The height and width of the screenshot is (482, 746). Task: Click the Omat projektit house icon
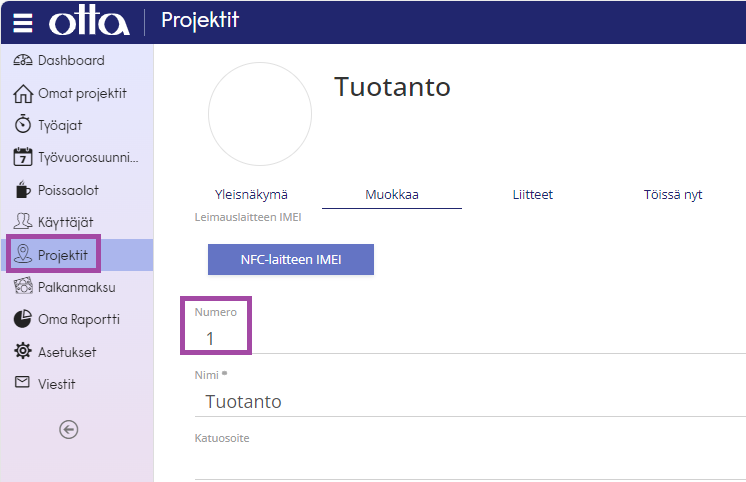(x=23, y=93)
